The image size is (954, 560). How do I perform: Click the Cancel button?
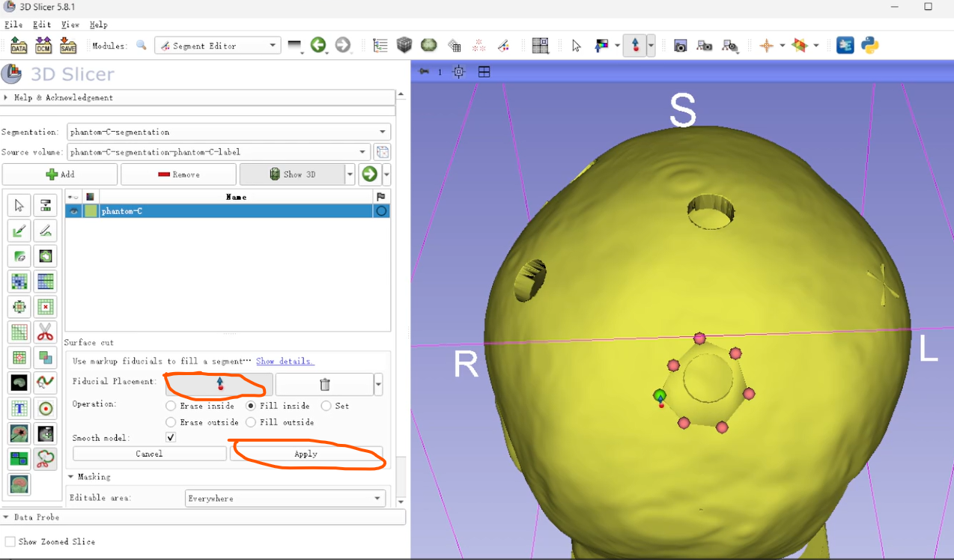click(149, 454)
